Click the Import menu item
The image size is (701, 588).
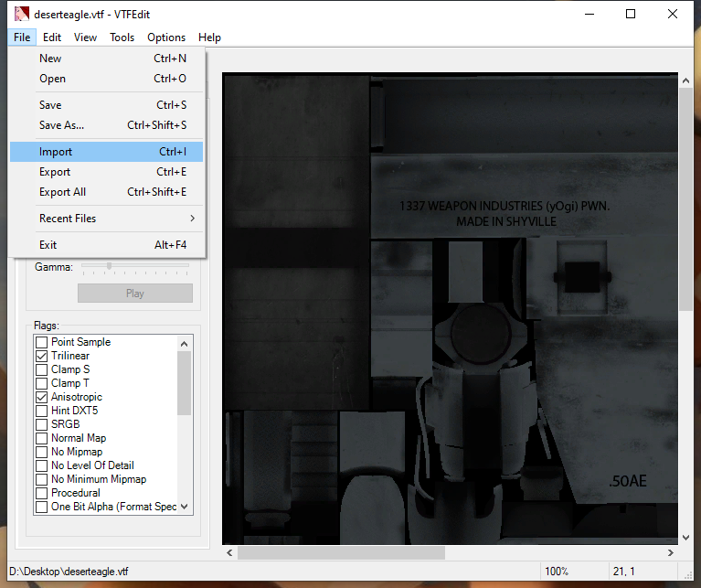[106, 152]
